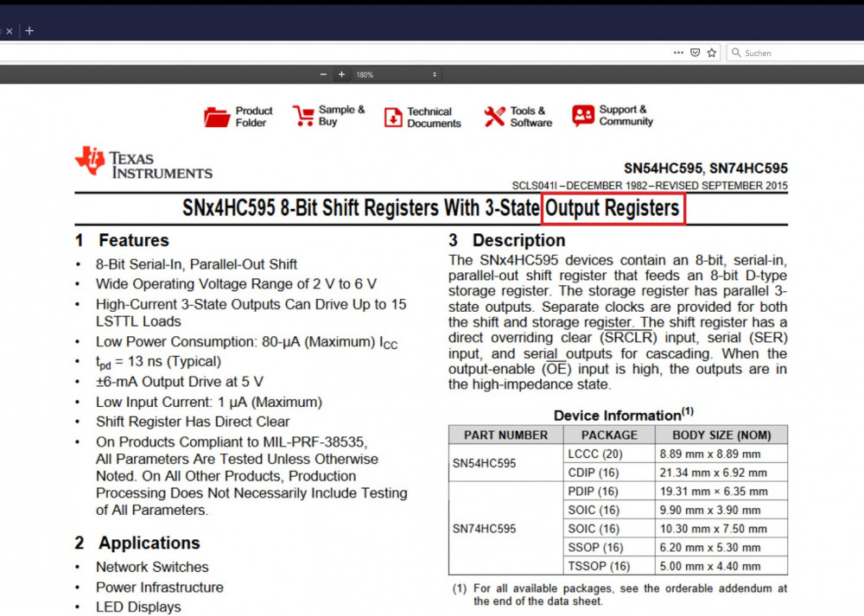The image size is (864, 616).
Task: Click the Applications section heading
Action: pos(137,543)
